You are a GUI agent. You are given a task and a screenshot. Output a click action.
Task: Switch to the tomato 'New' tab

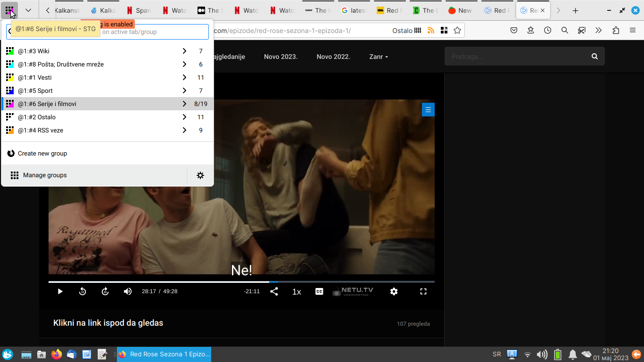[x=461, y=10]
